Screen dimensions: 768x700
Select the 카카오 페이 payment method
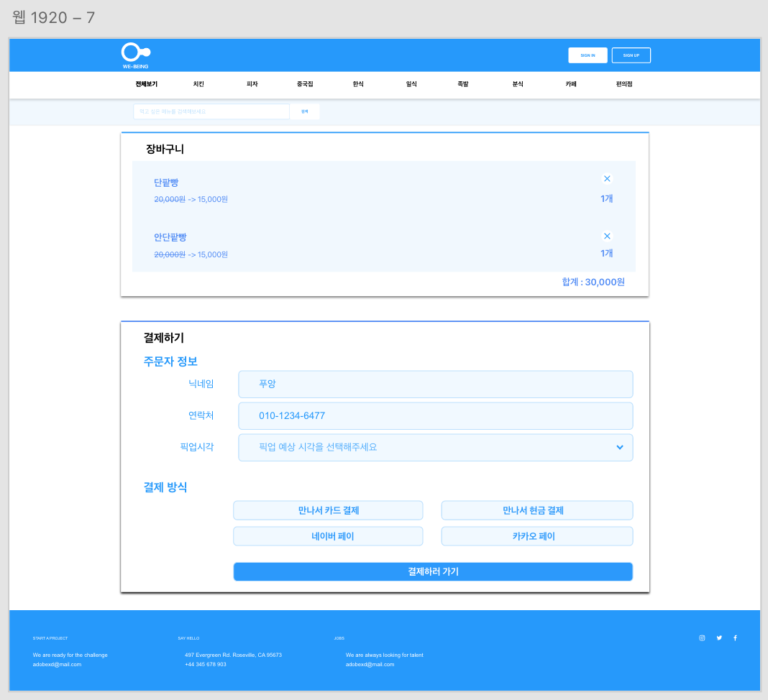537,535
